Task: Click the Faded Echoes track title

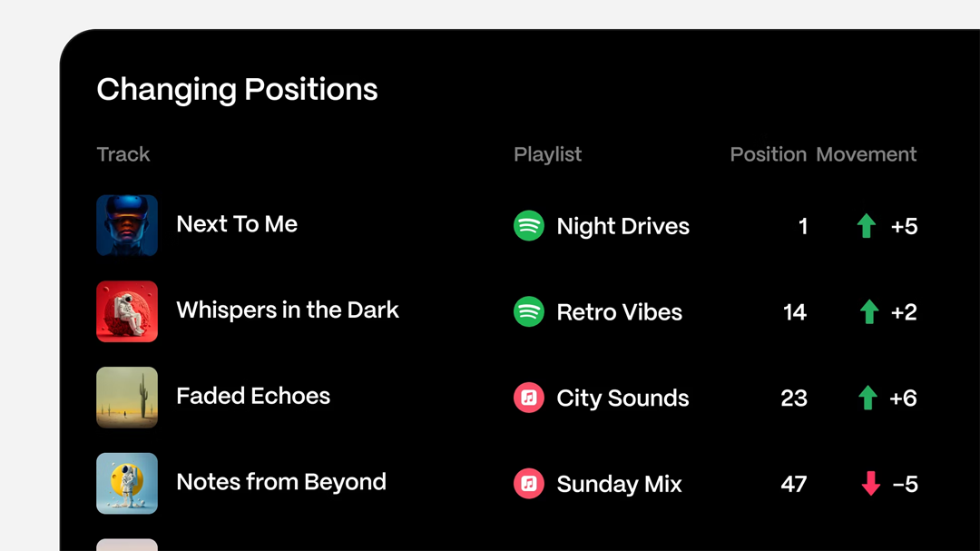Action: (253, 396)
